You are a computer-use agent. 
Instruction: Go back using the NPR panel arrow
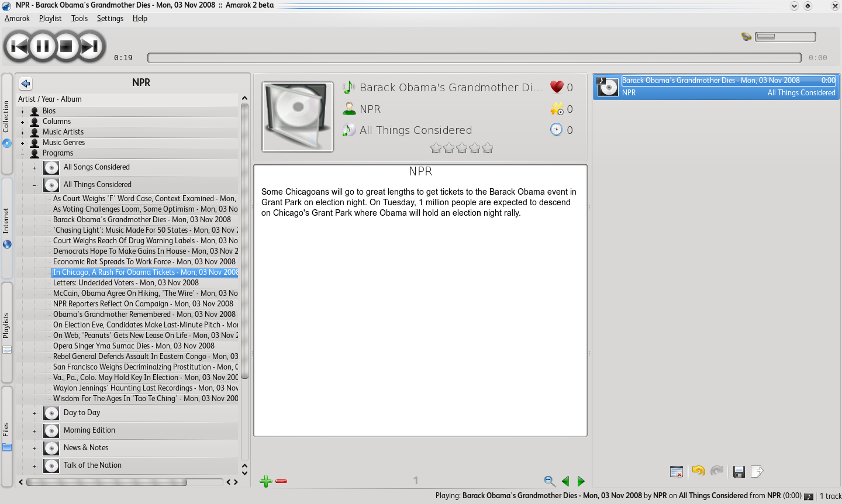26,84
